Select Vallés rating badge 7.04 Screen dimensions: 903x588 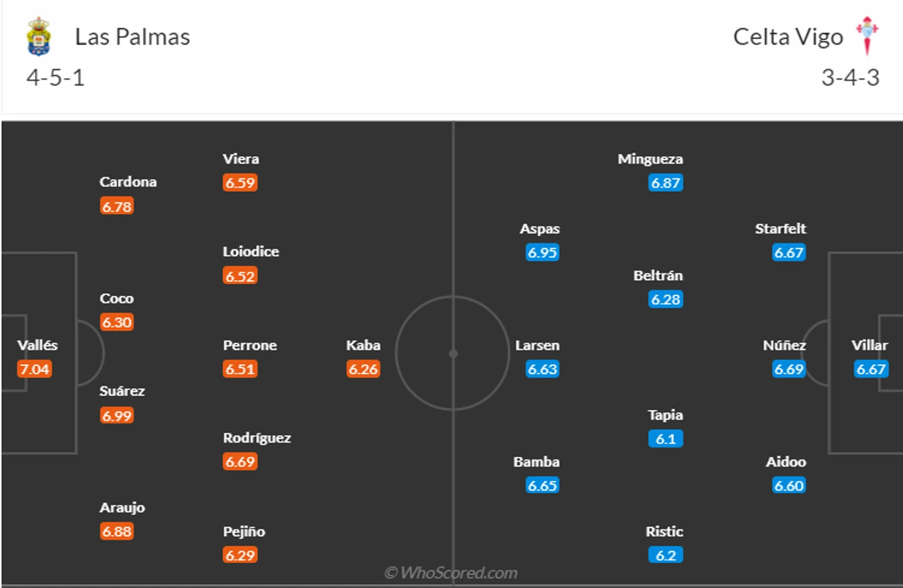click(x=35, y=369)
